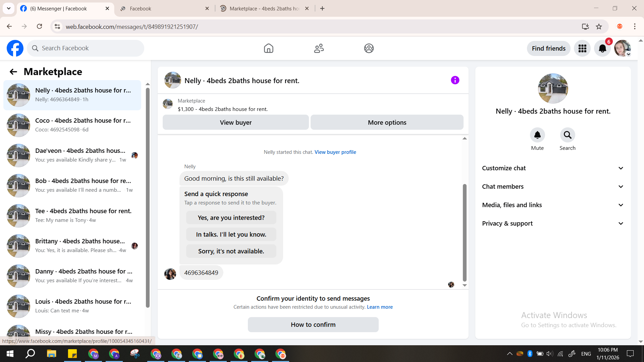Viewport: 644px width, 362px height.
Task: Click the How to confirm button
Action: (313, 324)
